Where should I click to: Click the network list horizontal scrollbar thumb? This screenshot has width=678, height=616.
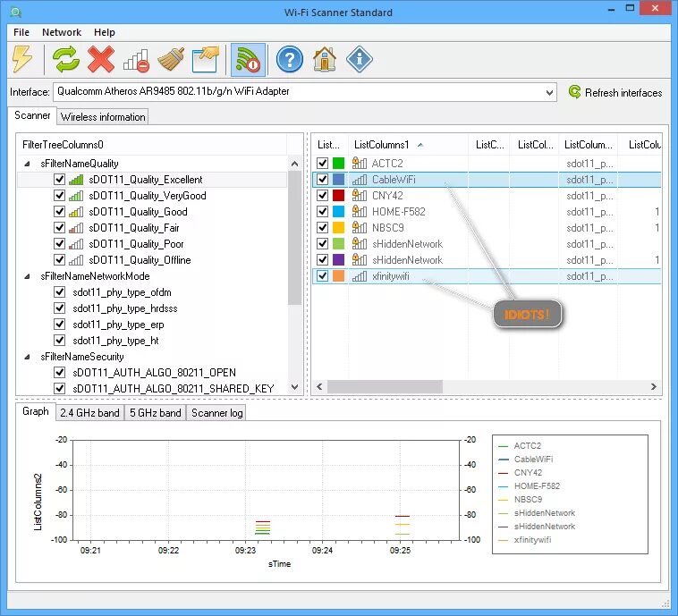385,387
